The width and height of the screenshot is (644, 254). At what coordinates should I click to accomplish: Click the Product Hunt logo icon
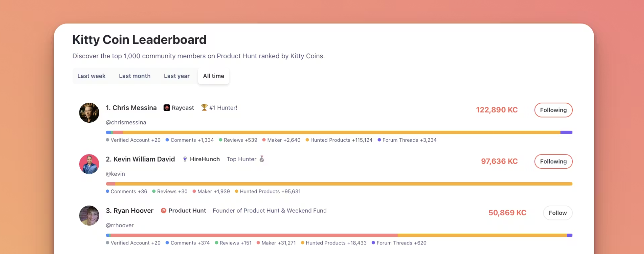(x=163, y=211)
